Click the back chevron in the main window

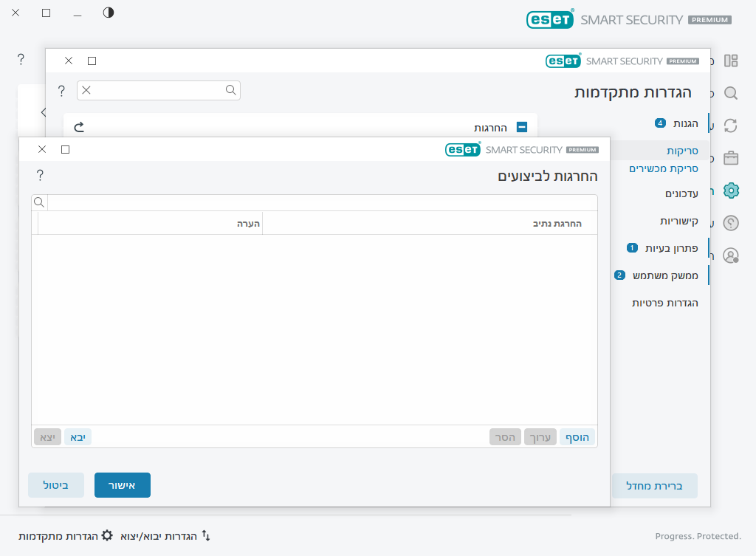[44, 112]
